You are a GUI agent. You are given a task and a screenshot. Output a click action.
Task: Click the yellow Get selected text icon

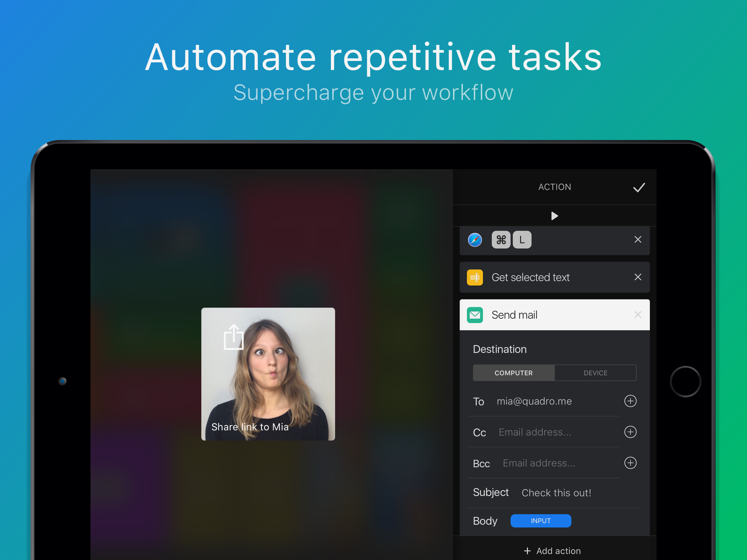click(x=475, y=277)
